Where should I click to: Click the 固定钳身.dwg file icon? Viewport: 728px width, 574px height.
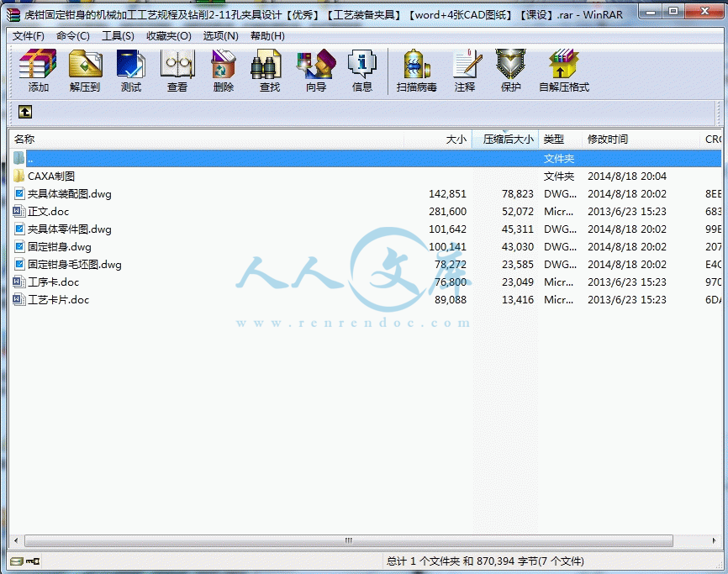click(x=18, y=246)
